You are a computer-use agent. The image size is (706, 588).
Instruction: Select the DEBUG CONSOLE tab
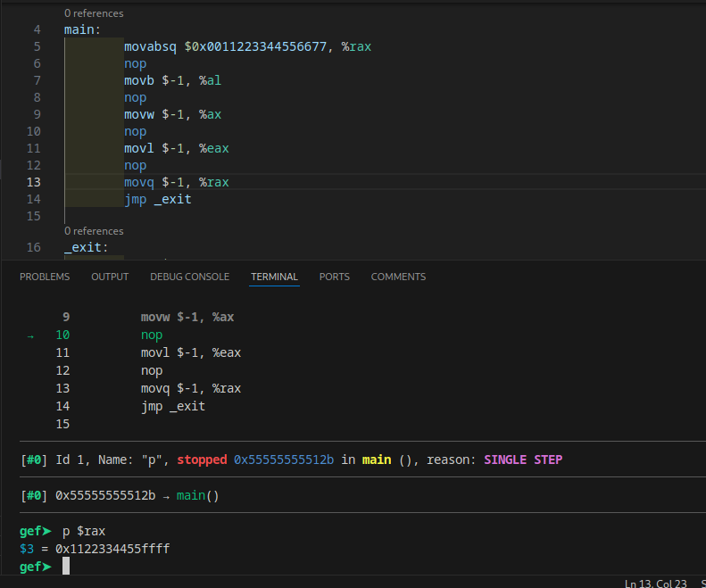[189, 277]
